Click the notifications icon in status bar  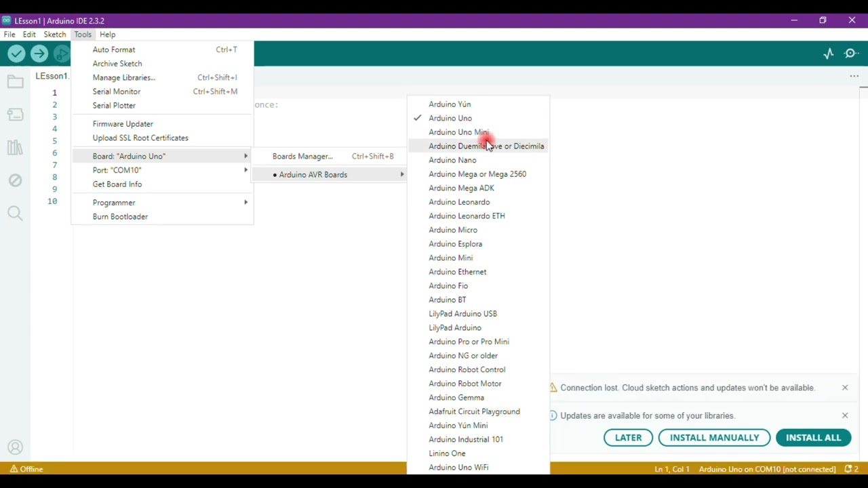(852, 469)
